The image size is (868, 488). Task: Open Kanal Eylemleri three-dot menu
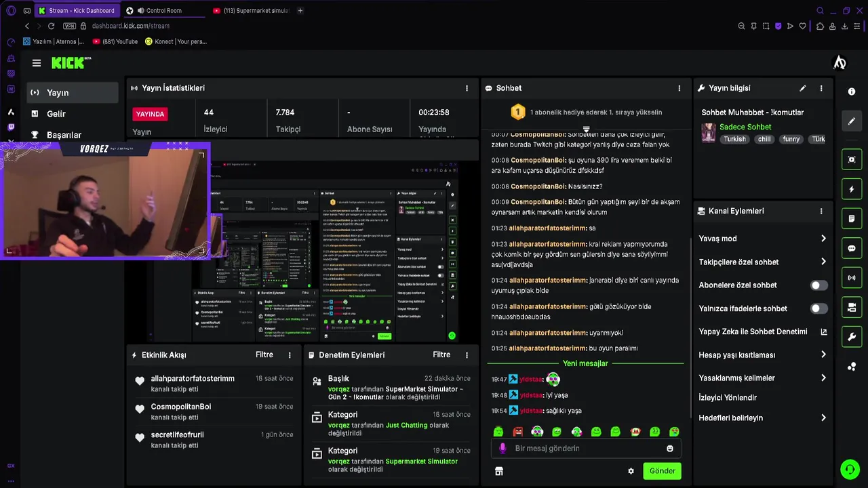coord(821,211)
